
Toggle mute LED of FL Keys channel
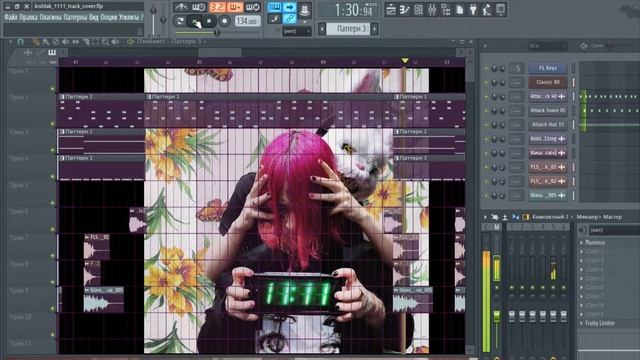[x=486, y=68]
